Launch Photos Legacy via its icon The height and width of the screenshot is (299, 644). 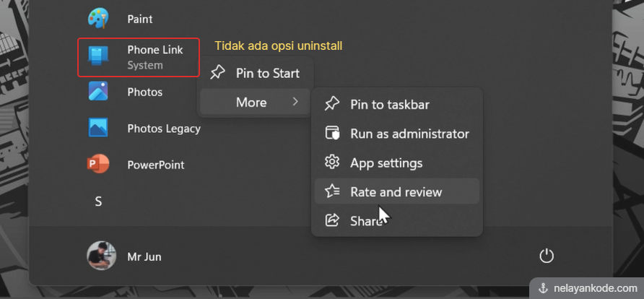(98, 128)
